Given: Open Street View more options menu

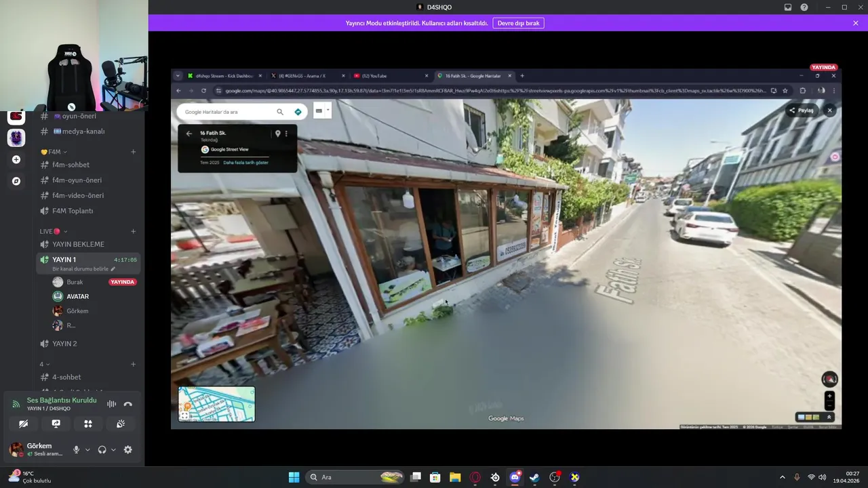Looking at the screenshot, I should point(286,134).
